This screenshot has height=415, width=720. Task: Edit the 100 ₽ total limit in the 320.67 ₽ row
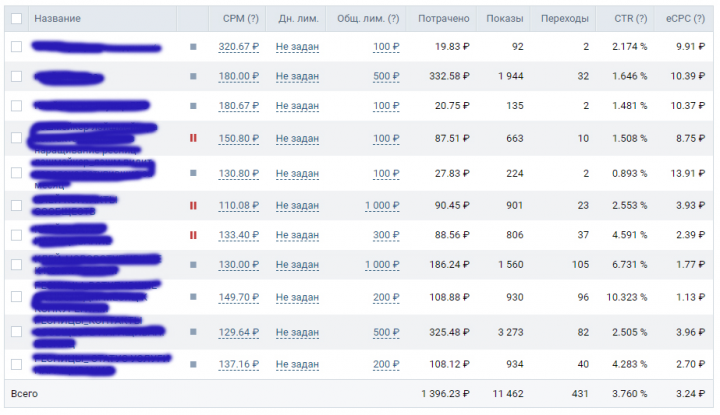click(386, 47)
